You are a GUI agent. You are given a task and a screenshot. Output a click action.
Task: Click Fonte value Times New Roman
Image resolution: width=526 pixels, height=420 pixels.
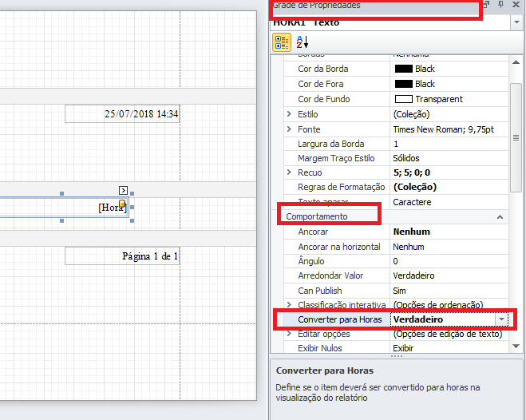(449, 129)
